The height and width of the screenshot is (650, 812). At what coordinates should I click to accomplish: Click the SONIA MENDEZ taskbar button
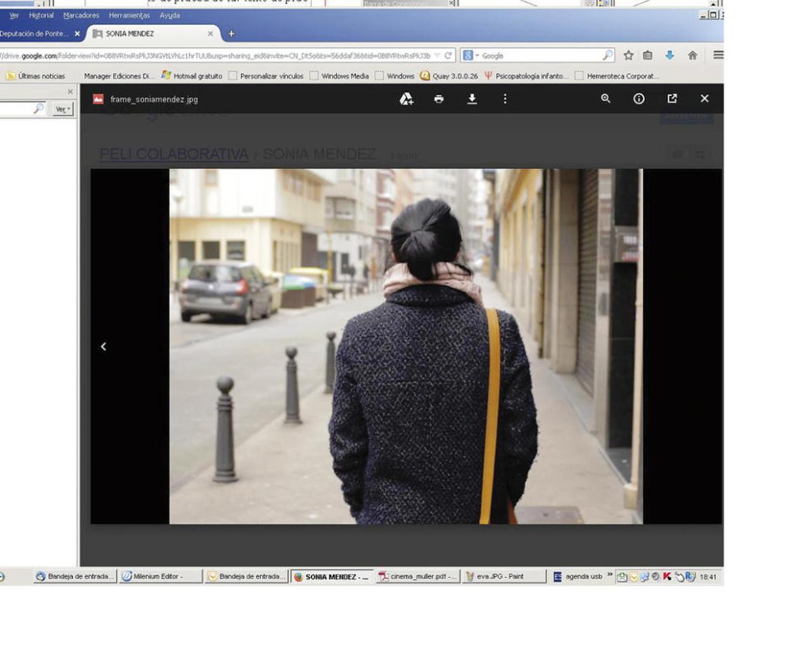click(332, 577)
